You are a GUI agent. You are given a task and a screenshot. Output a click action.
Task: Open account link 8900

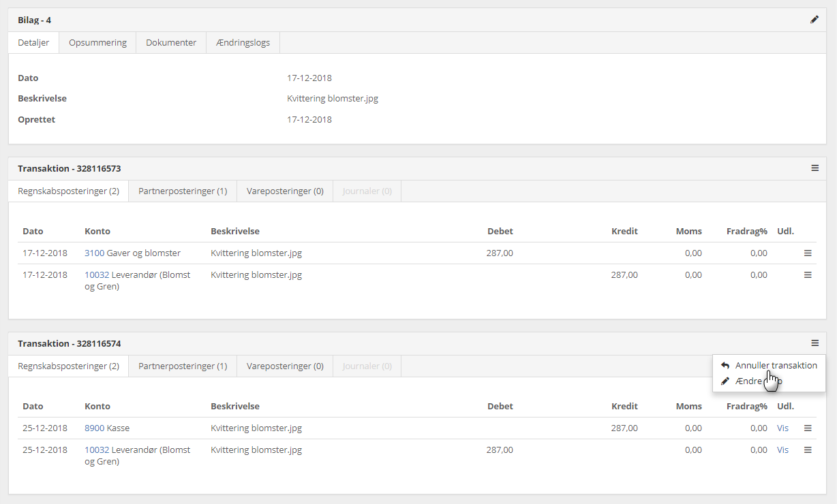(94, 428)
